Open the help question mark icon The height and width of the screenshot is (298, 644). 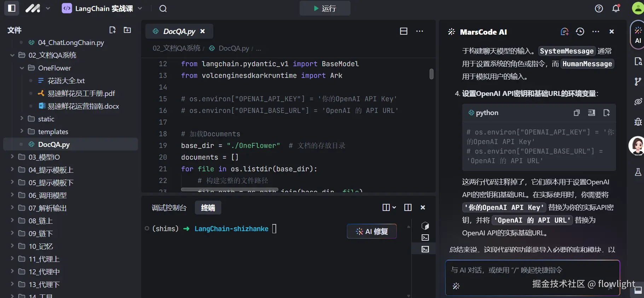(599, 8)
